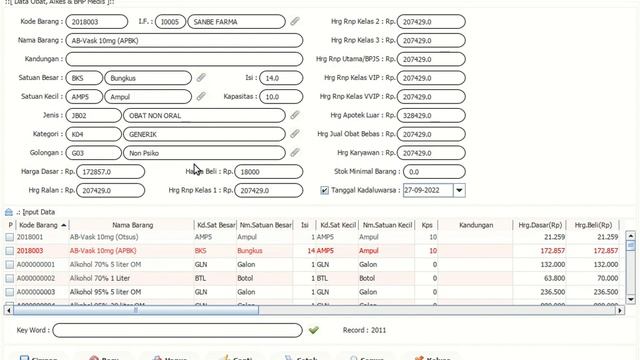Image resolution: width=640 pixels, height=360 pixels.
Task: Click the empty Kandungan input field
Action: [184, 59]
